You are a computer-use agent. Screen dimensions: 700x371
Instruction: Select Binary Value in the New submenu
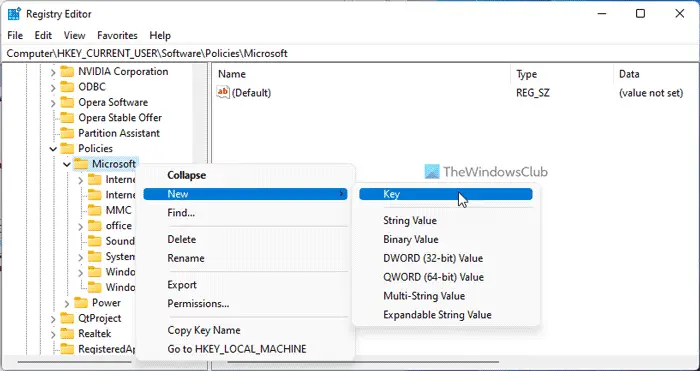[411, 239]
